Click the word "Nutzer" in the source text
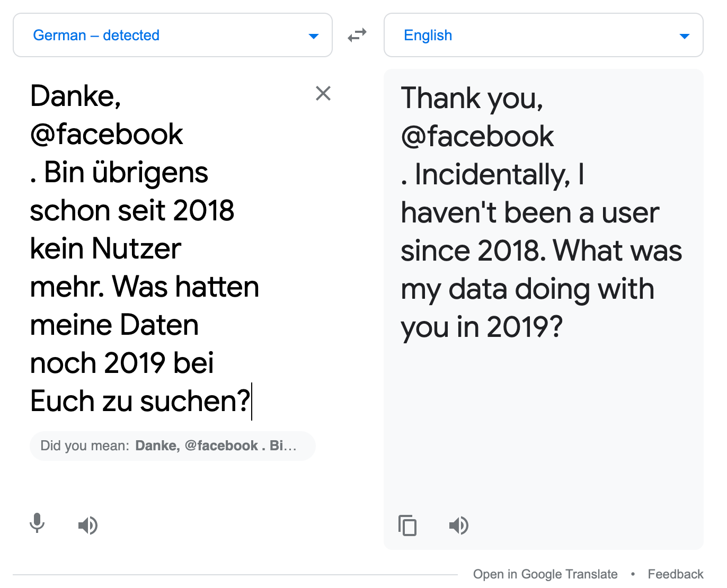727x588 pixels. click(x=135, y=248)
